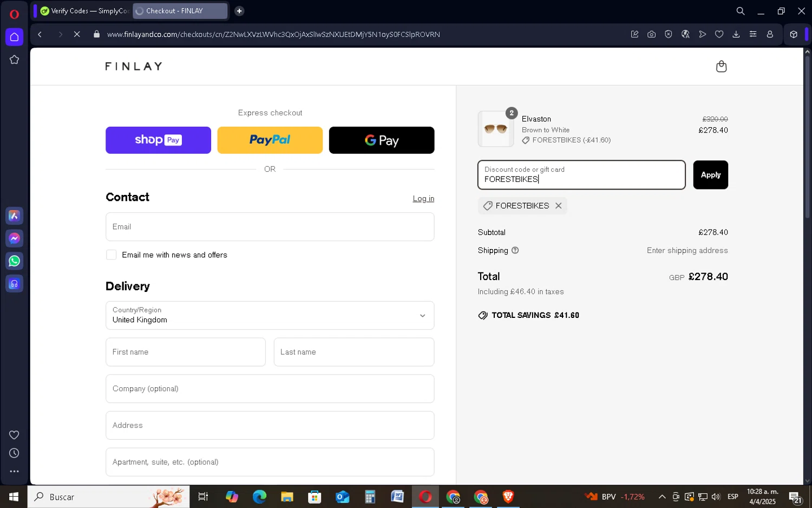Click the browser address bar URL

point(273,34)
